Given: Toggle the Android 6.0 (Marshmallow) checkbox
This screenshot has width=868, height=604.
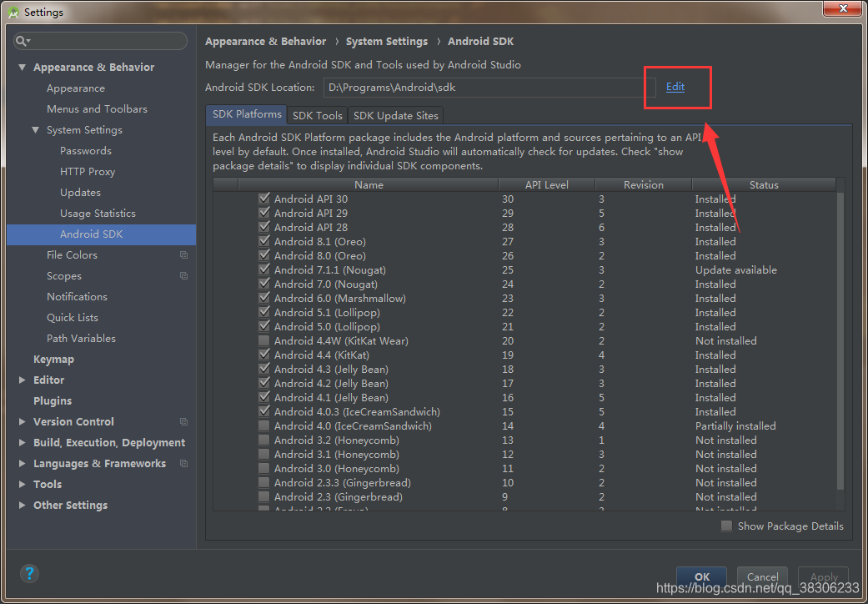Looking at the screenshot, I should (264, 298).
